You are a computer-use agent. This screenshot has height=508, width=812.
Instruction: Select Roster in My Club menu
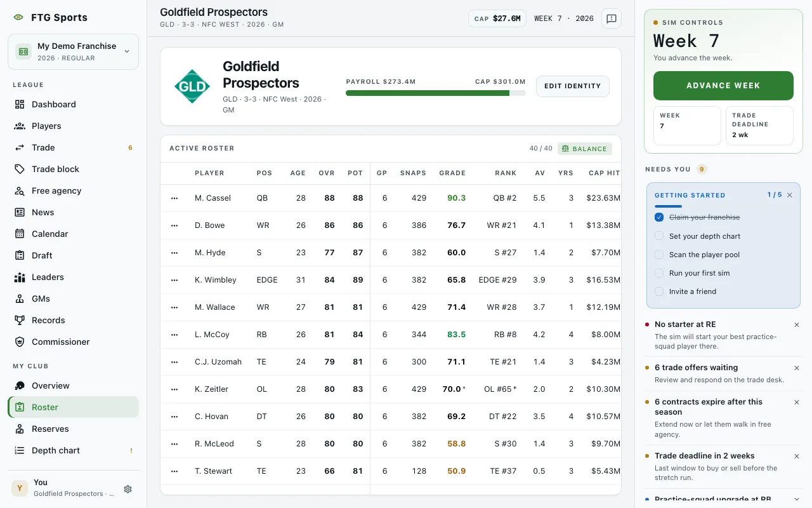click(x=73, y=407)
